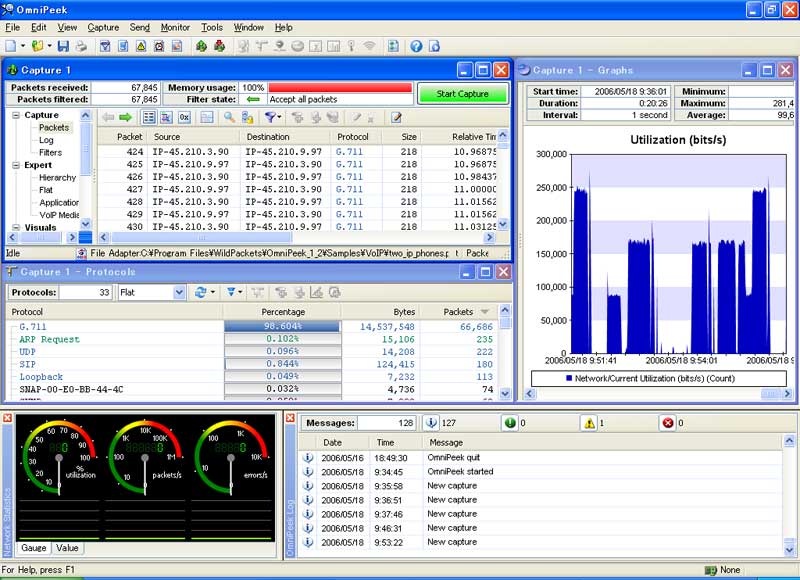The width and height of the screenshot is (800, 580).
Task: Select the 'OmniPeek started' message row
Action: 541,472
